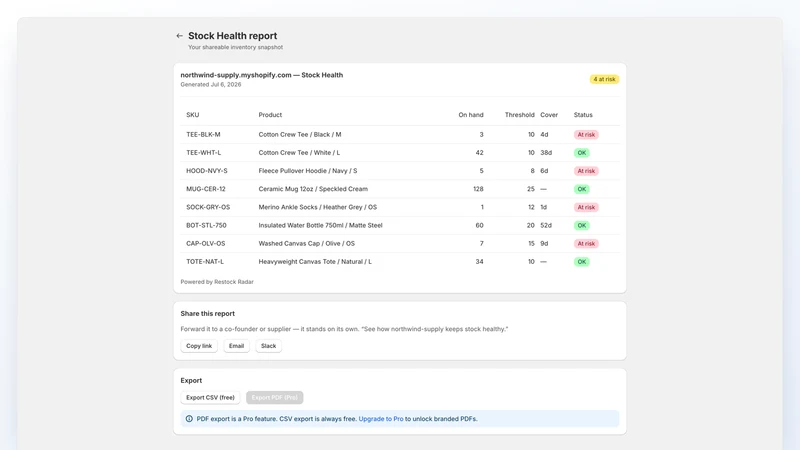The height and width of the screenshot is (450, 800).
Task: Click OK badge in BOT-STL-750 row
Action: coord(582,226)
